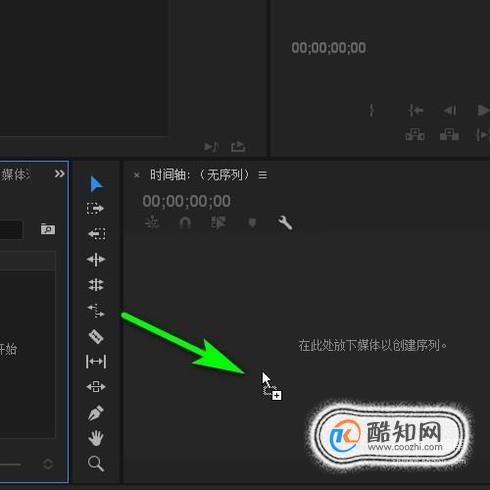Screen dimensions: 490x490
Task: Select the Rate Stretch tool
Action: pyautogui.click(x=96, y=311)
